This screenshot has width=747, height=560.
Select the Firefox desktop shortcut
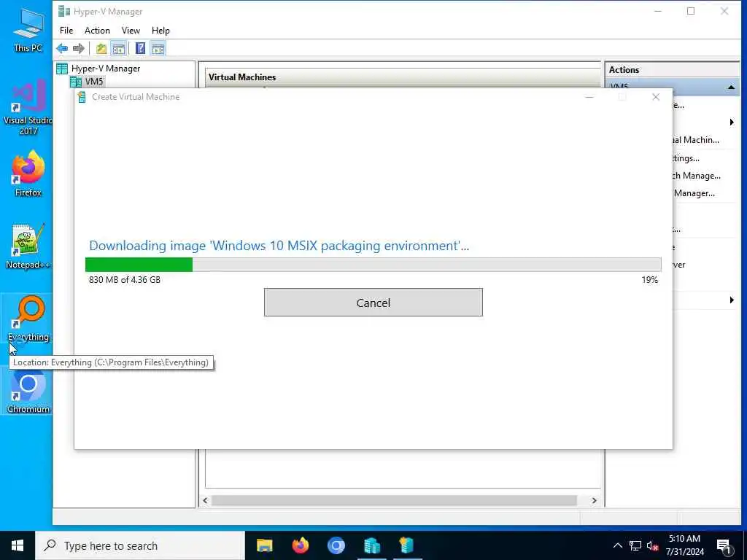[x=28, y=174]
